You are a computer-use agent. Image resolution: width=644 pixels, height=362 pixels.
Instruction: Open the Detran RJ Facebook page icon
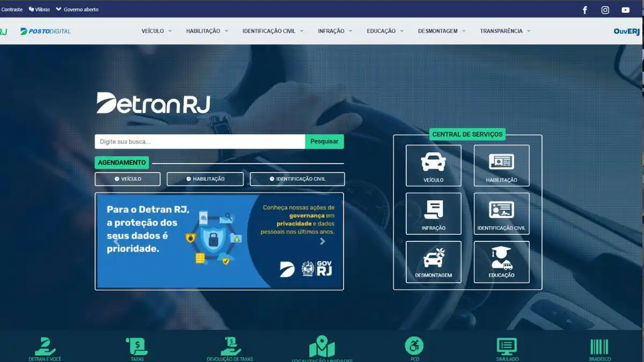[x=585, y=10]
